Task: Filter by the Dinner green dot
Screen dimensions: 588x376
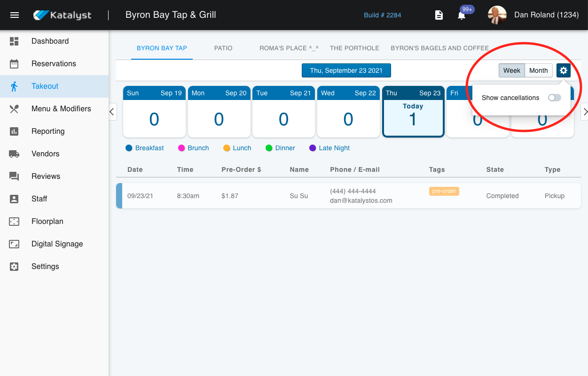Action: (269, 148)
